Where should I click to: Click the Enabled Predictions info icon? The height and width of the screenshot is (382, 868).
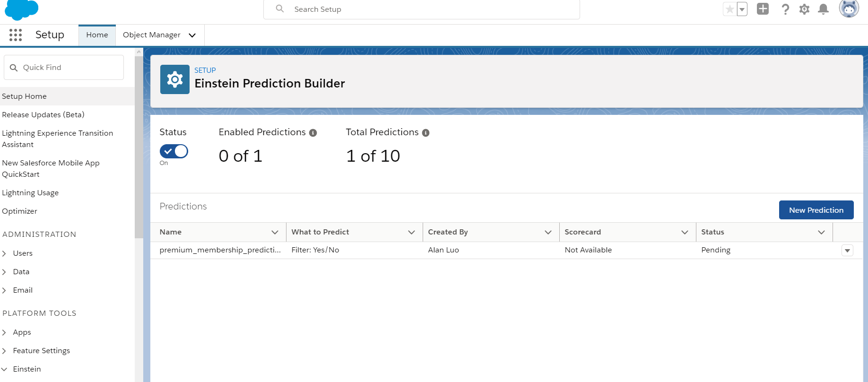pos(313,133)
